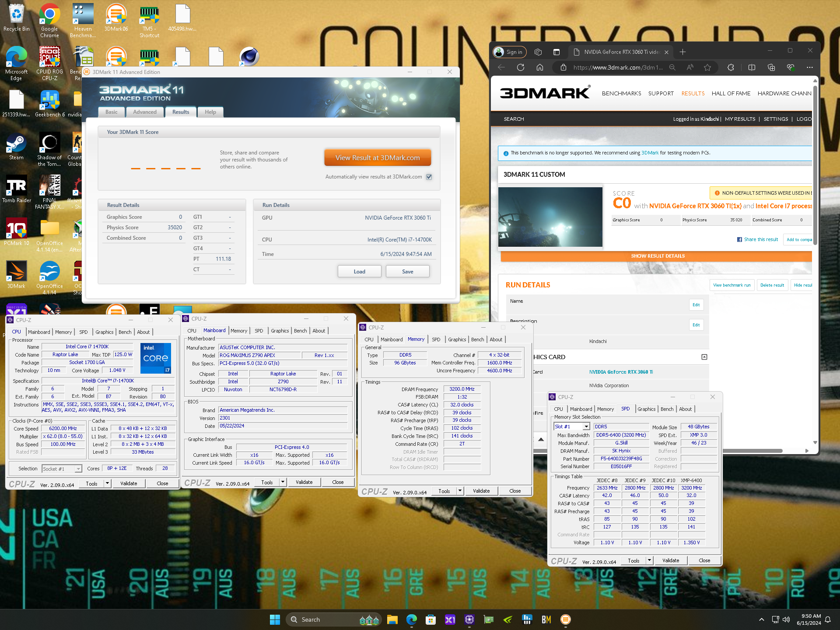Screen dimensions: 840x630
Task: Select the Graphics tab in CPU-Z SPD window
Action: click(646, 409)
